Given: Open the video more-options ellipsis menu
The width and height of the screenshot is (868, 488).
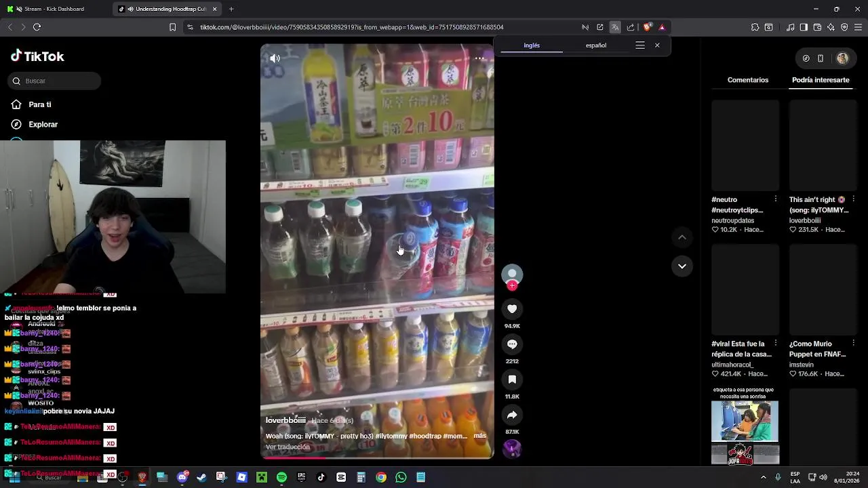Looking at the screenshot, I should tap(479, 58).
